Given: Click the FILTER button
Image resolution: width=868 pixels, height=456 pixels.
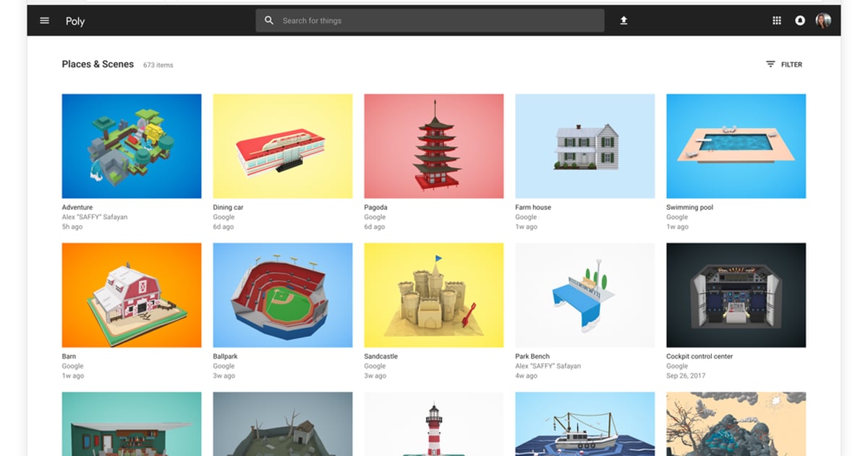Looking at the screenshot, I should tap(791, 64).
